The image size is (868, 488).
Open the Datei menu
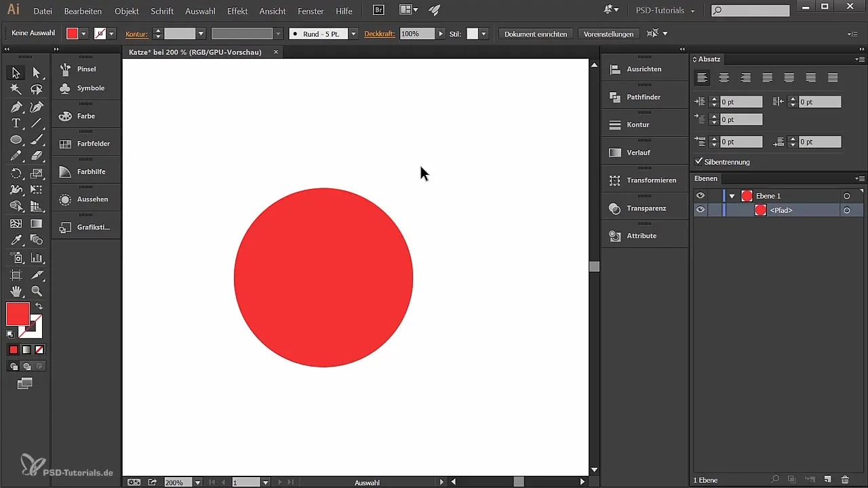43,12
